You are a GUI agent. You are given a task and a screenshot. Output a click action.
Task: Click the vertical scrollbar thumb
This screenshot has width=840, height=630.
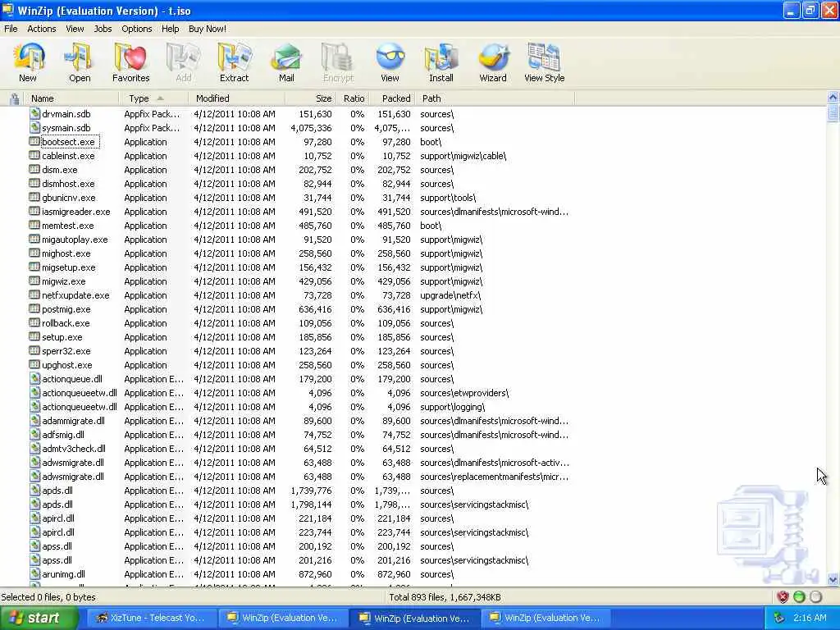(833, 113)
